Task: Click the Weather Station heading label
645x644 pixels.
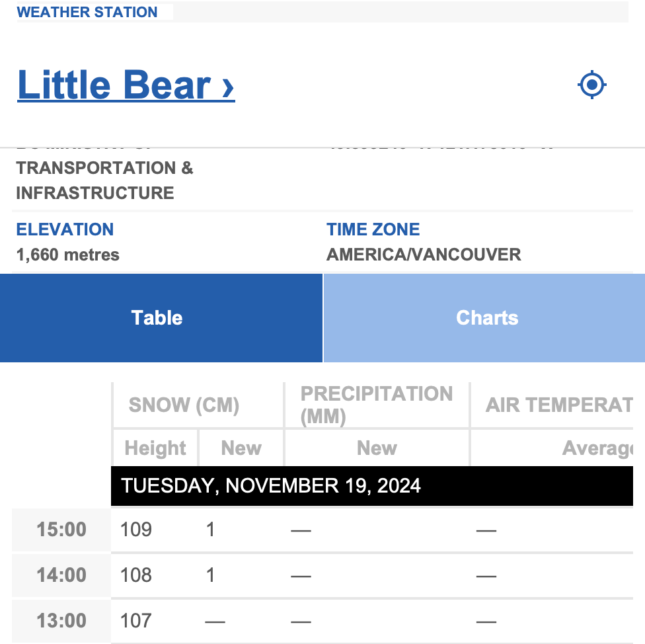Action: tap(87, 12)
